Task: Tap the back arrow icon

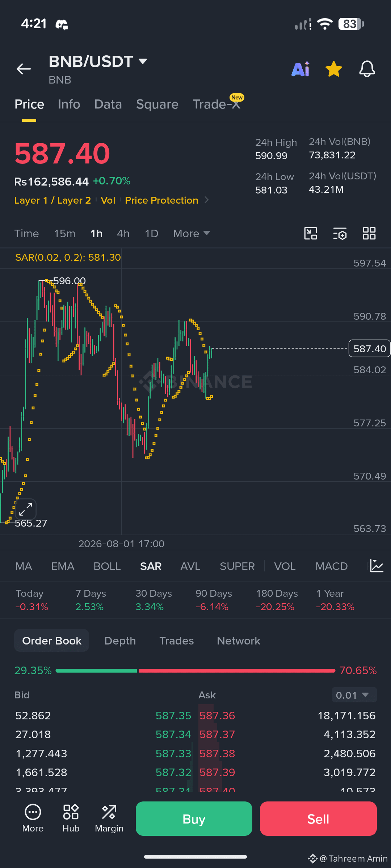Action: pos(24,69)
